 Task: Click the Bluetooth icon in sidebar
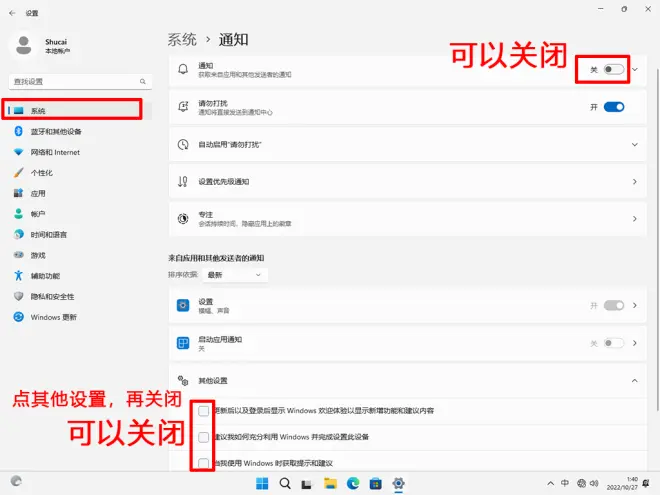click(x=18, y=131)
